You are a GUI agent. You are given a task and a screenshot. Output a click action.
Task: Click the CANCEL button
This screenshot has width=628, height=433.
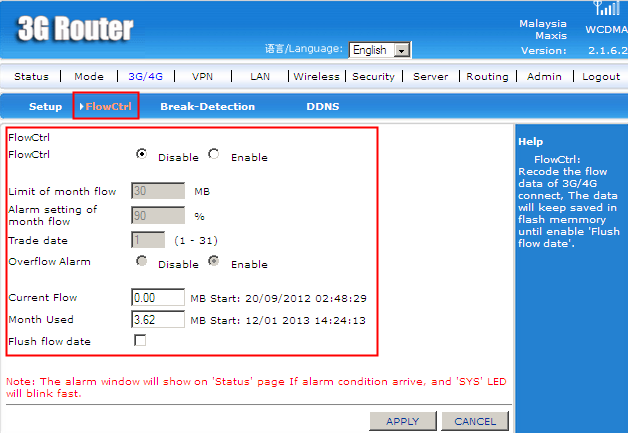475,421
